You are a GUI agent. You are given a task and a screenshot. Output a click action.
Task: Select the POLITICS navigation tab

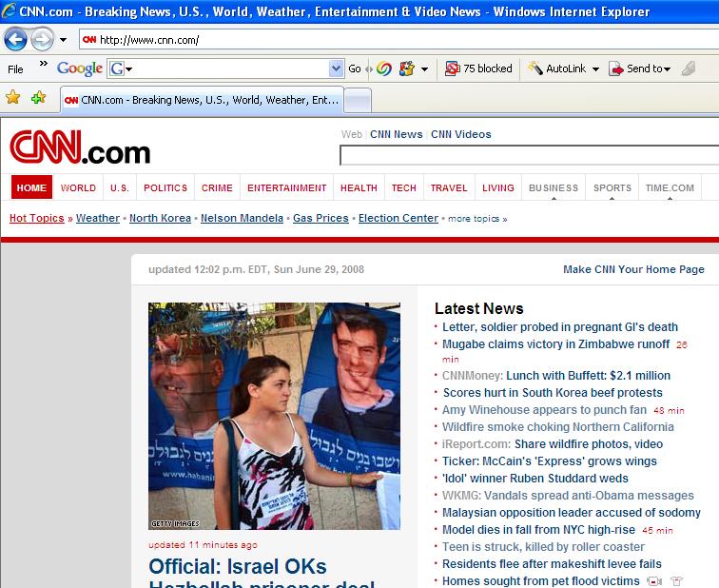(x=165, y=187)
